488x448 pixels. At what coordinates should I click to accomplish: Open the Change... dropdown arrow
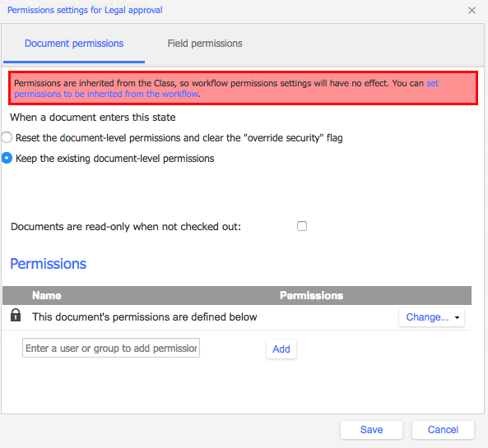[457, 317]
